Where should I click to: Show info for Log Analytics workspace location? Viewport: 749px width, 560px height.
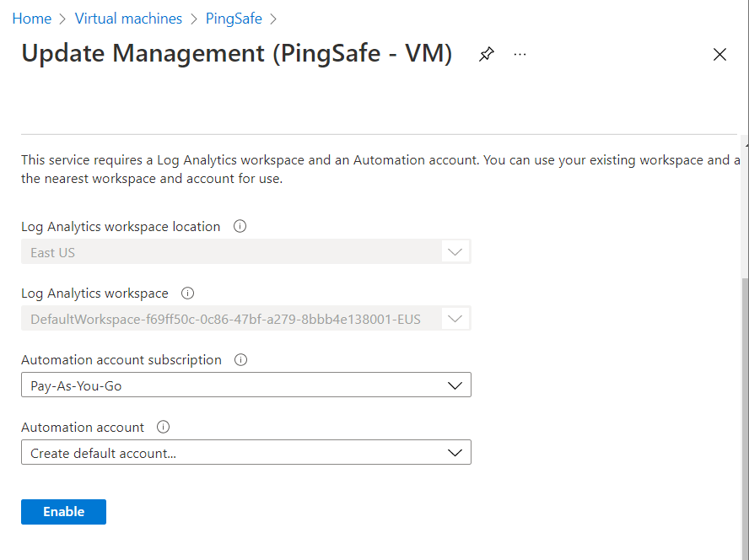click(x=240, y=227)
